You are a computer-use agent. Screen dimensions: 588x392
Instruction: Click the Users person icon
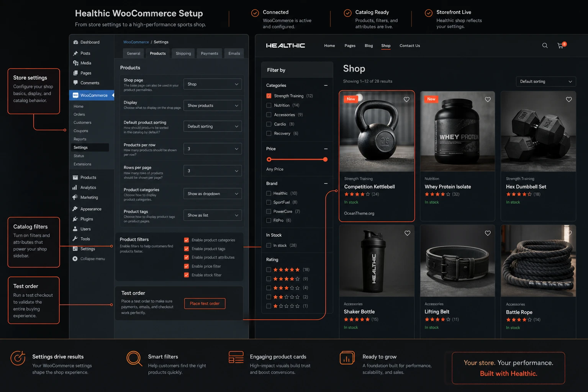coord(75,229)
